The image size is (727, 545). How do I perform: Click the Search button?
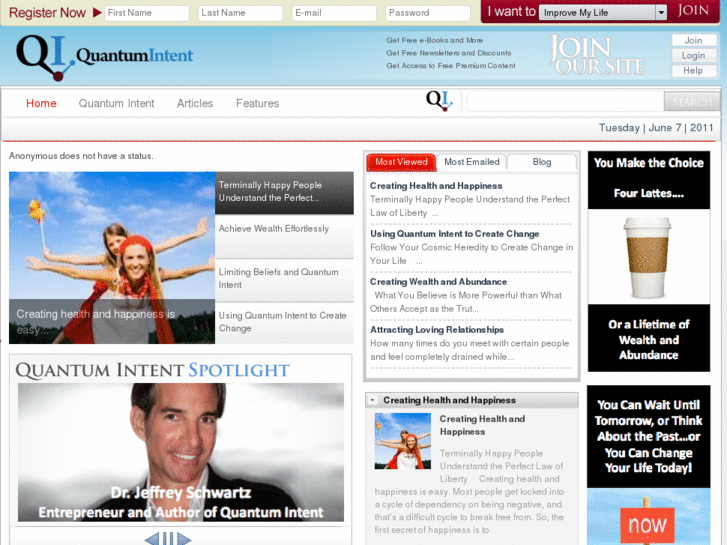[x=692, y=102]
